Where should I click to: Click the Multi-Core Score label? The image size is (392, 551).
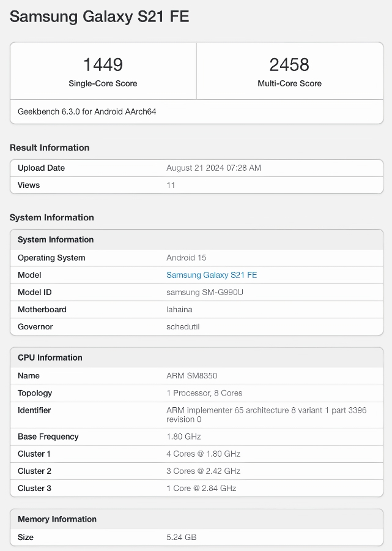[289, 83]
